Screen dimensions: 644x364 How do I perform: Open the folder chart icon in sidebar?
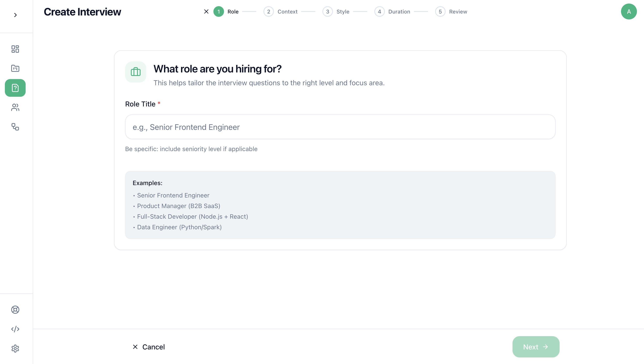pyautogui.click(x=15, y=68)
